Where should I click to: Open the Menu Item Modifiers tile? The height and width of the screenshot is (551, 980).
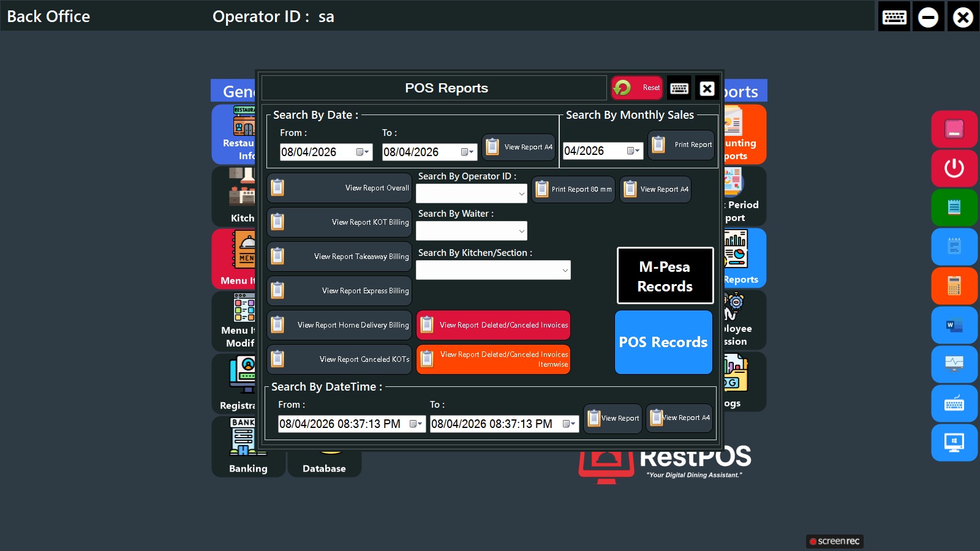tap(234, 321)
